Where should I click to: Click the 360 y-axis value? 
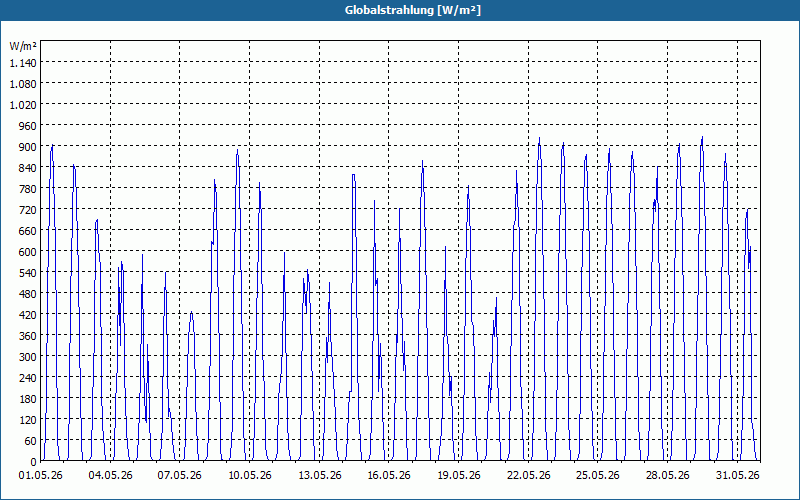[28, 336]
